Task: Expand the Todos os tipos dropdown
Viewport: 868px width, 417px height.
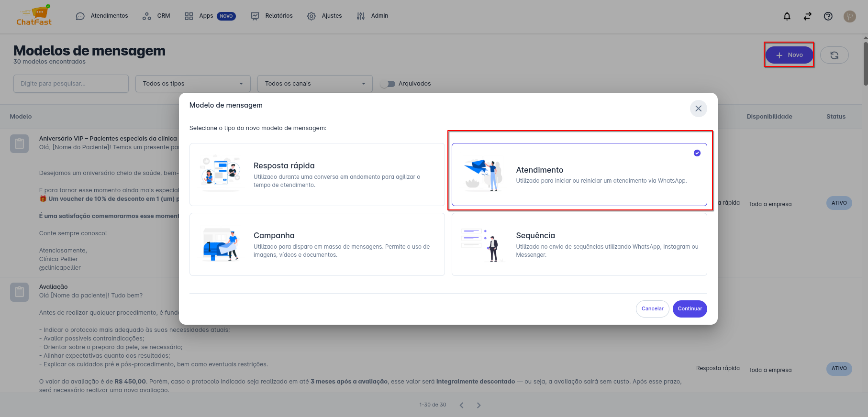Action: (193, 84)
